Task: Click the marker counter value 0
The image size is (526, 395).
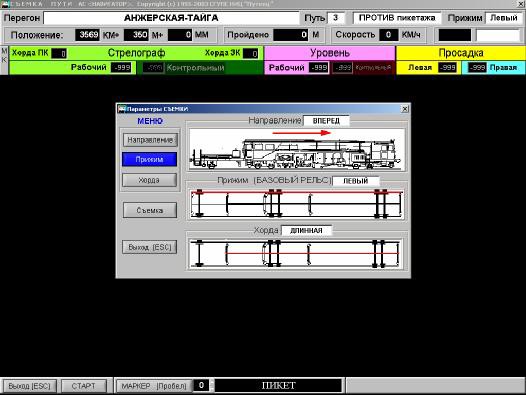Action: click(x=201, y=385)
